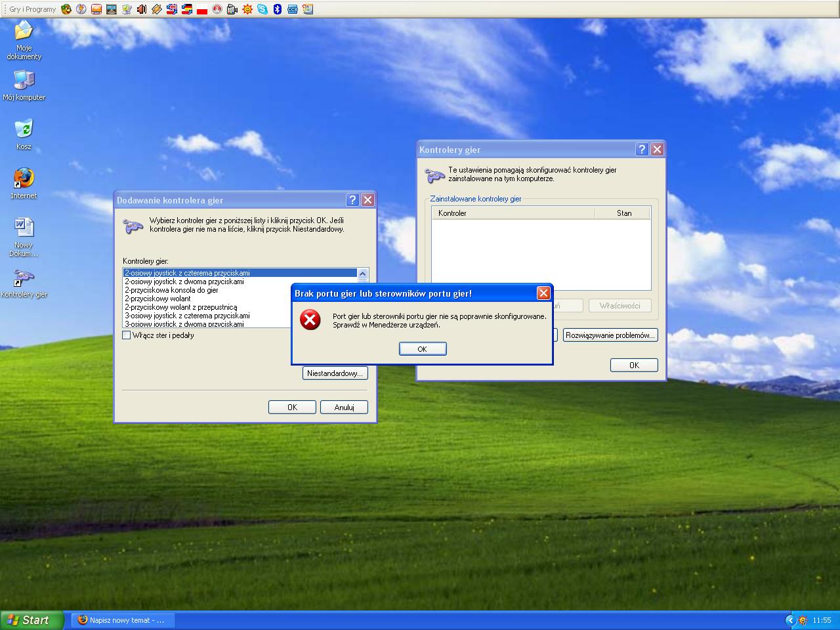
Task: Show hidden system tray icons
Action: pos(790,620)
